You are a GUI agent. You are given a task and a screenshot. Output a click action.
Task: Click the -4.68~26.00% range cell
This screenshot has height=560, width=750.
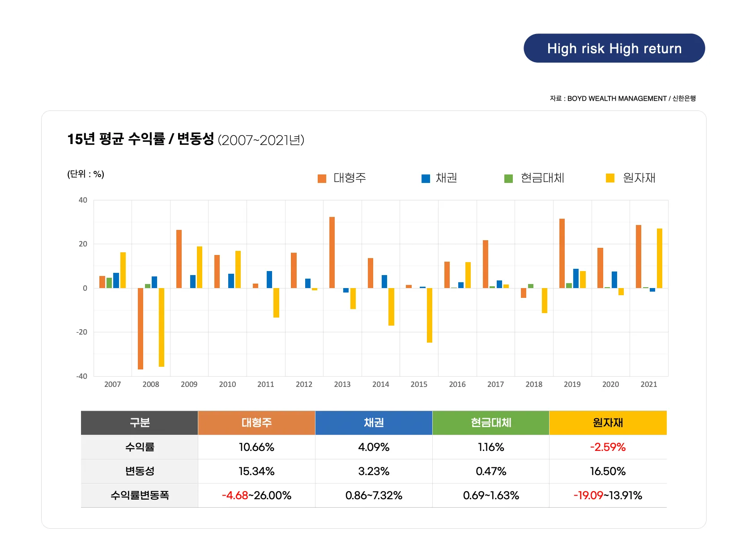point(256,495)
